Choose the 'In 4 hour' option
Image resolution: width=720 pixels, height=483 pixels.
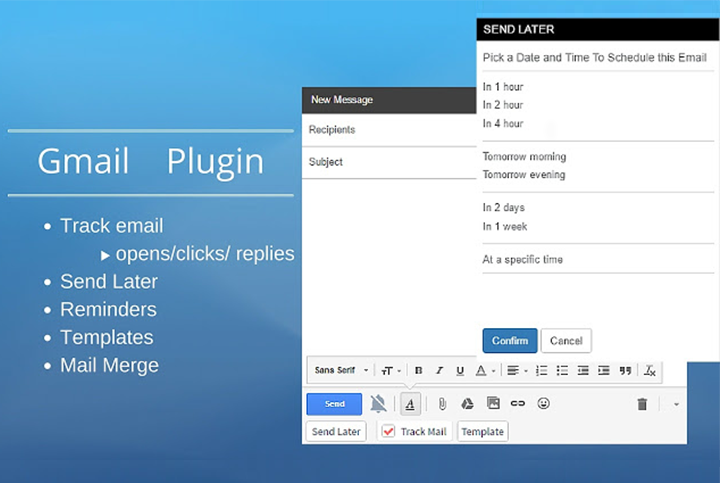(503, 124)
